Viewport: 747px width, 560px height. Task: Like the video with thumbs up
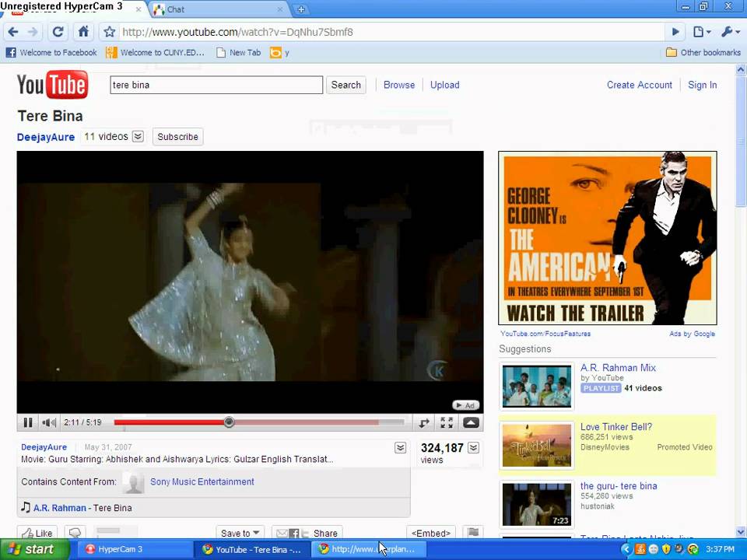(x=37, y=533)
